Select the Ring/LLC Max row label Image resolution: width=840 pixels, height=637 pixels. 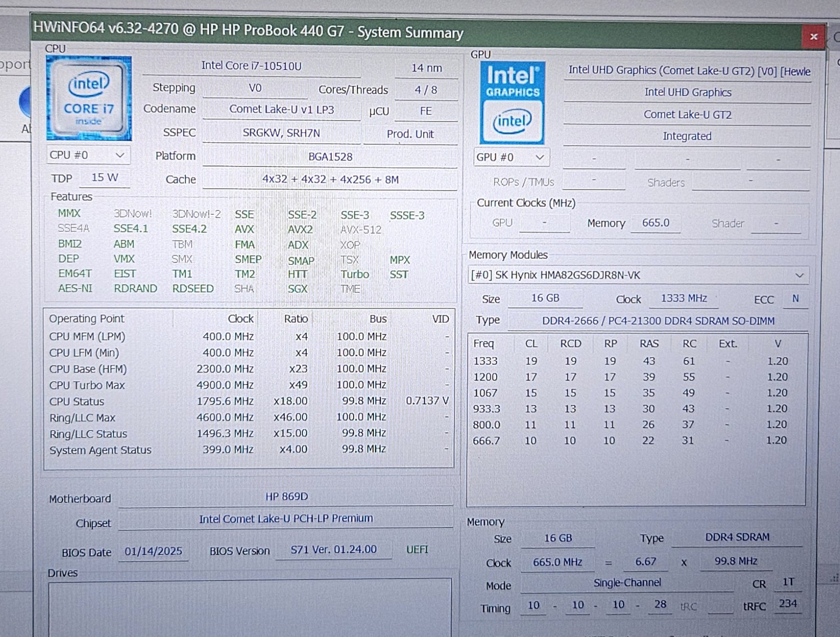82,418
